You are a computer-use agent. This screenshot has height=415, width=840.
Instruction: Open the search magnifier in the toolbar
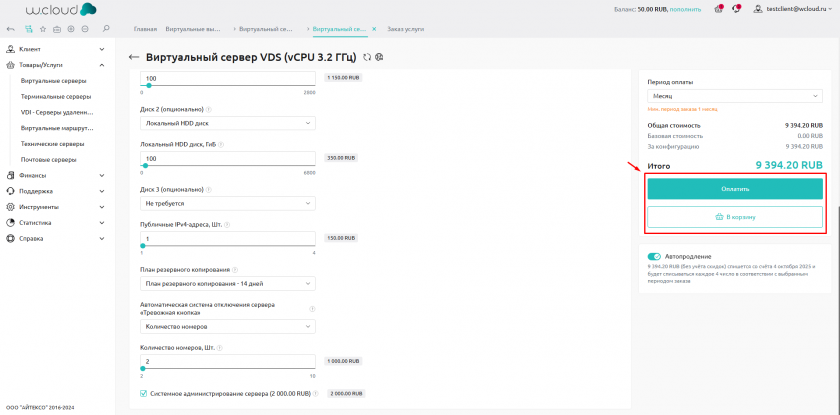click(106, 30)
